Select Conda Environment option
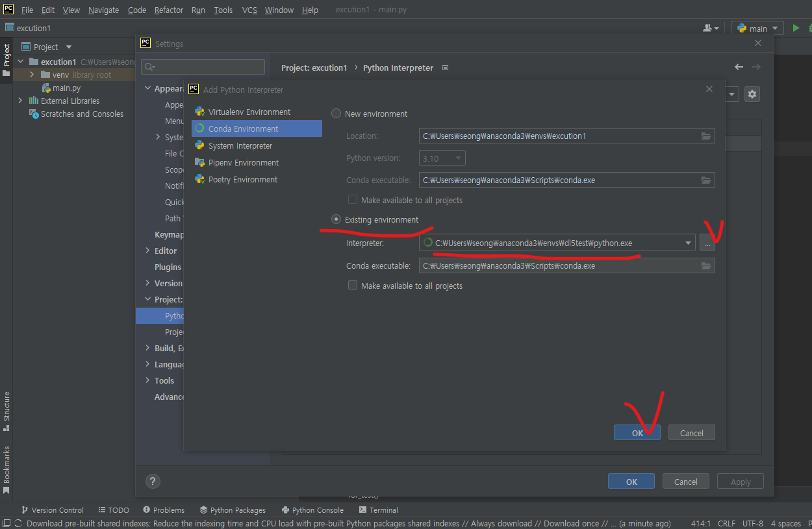Image resolution: width=812 pixels, height=529 pixels. [x=257, y=129]
